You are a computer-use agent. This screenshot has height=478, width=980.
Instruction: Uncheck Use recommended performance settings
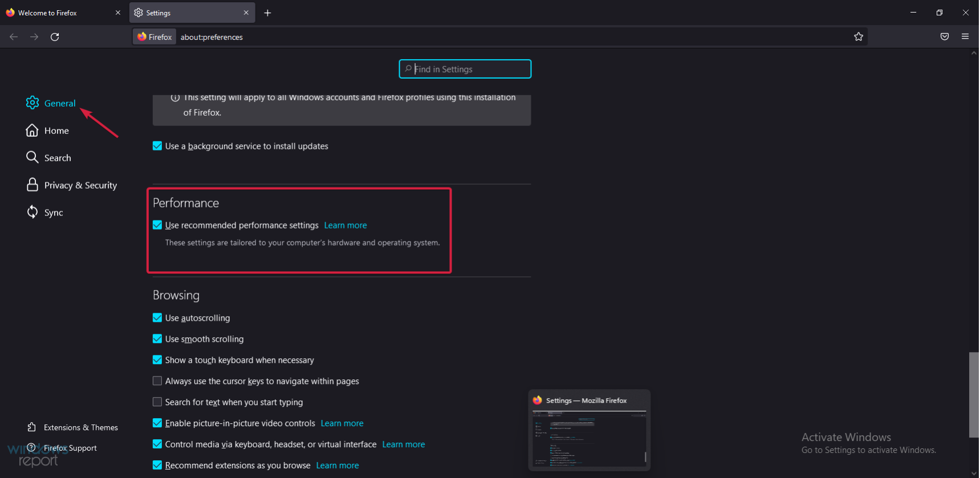point(157,225)
